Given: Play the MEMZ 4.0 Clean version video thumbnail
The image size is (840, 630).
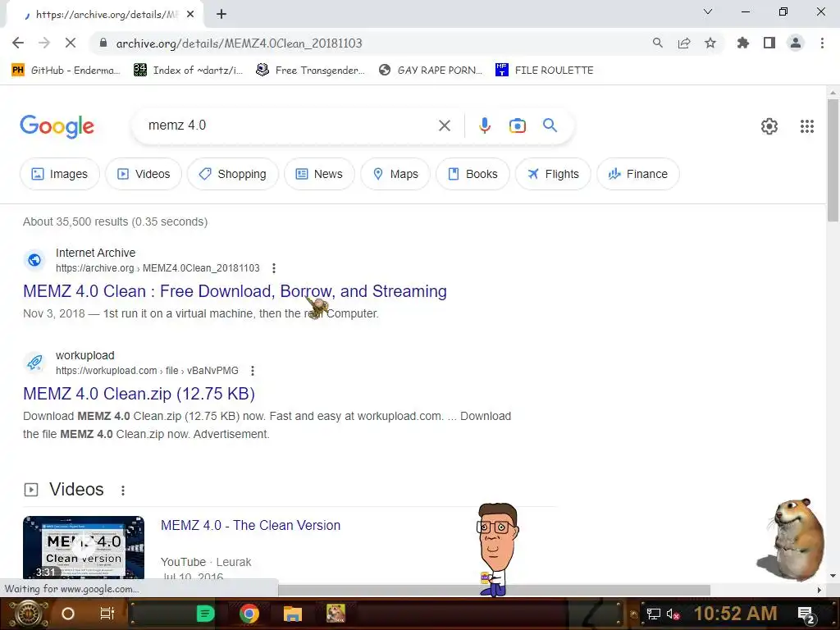Looking at the screenshot, I should tap(84, 547).
